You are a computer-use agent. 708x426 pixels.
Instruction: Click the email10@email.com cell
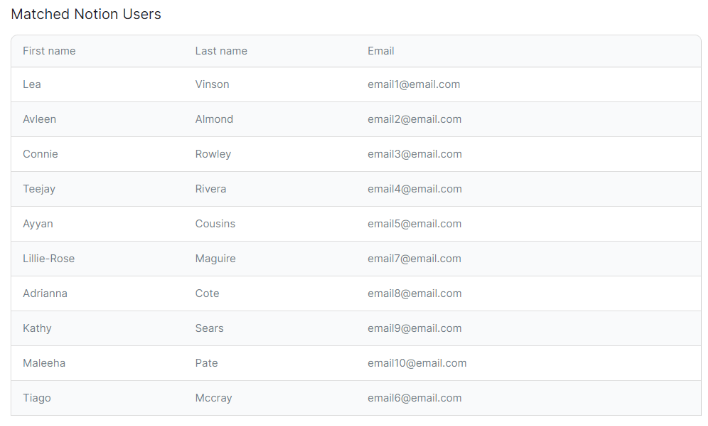point(417,363)
